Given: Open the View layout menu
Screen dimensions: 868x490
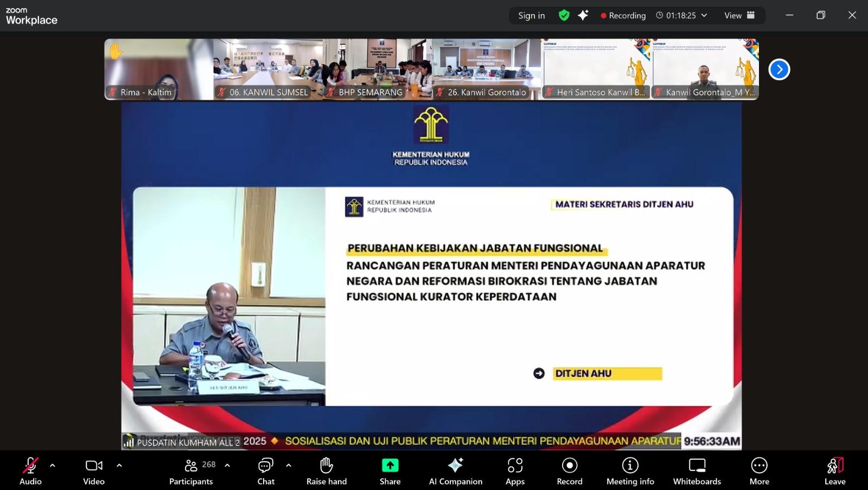Looking at the screenshot, I should tap(739, 15).
